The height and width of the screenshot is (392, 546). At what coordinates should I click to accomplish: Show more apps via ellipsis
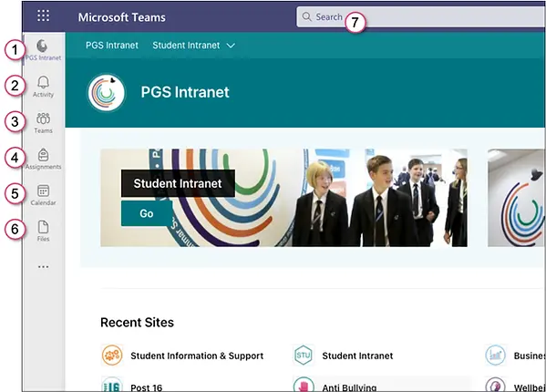click(x=43, y=267)
